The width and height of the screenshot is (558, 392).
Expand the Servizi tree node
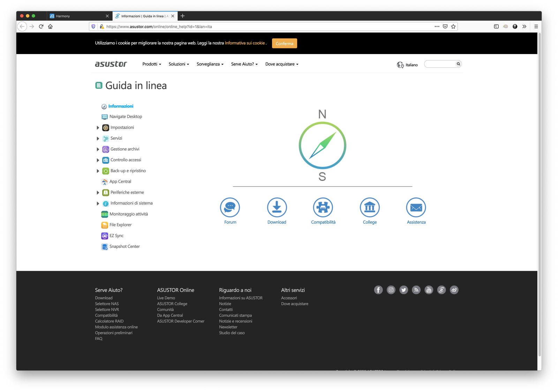point(98,139)
